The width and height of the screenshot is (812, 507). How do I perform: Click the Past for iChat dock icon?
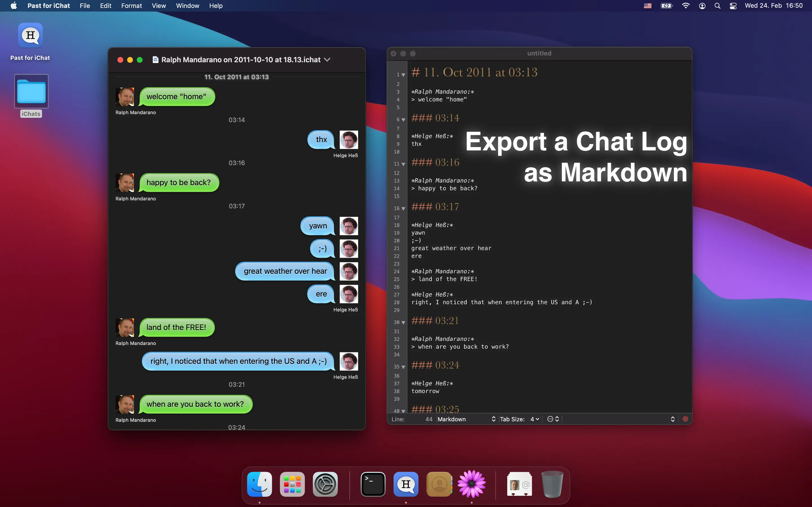(406, 484)
